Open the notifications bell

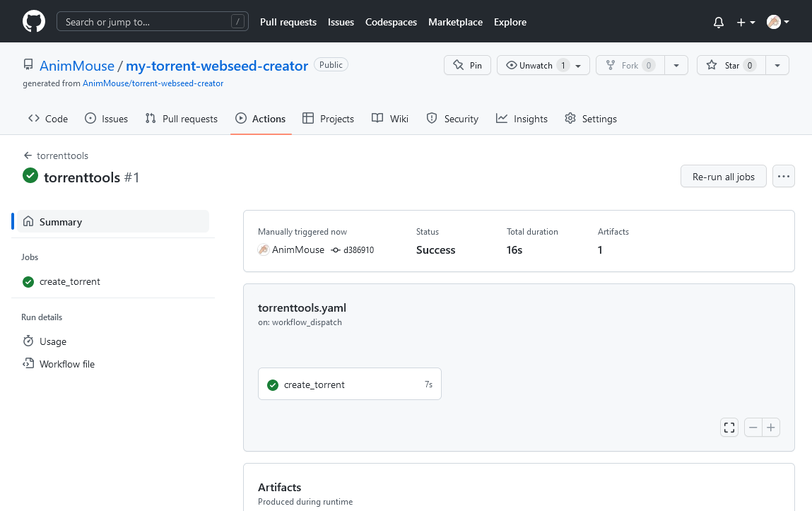(x=718, y=22)
